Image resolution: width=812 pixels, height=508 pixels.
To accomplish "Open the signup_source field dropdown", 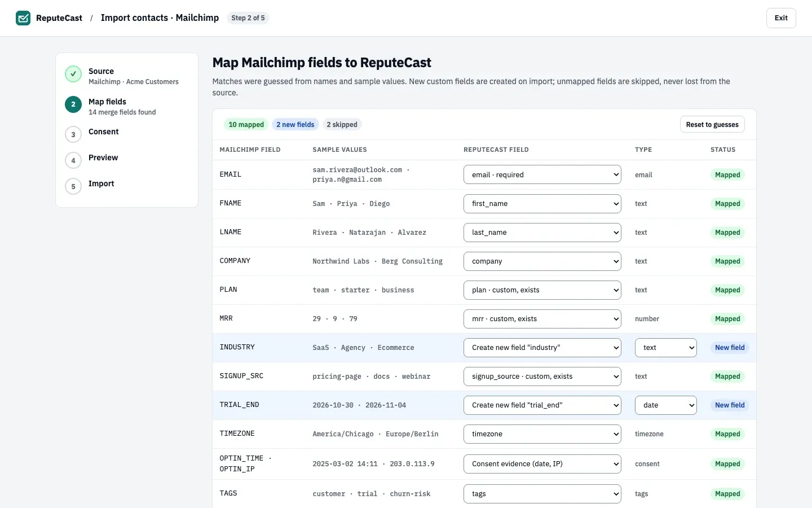I will coord(542,376).
